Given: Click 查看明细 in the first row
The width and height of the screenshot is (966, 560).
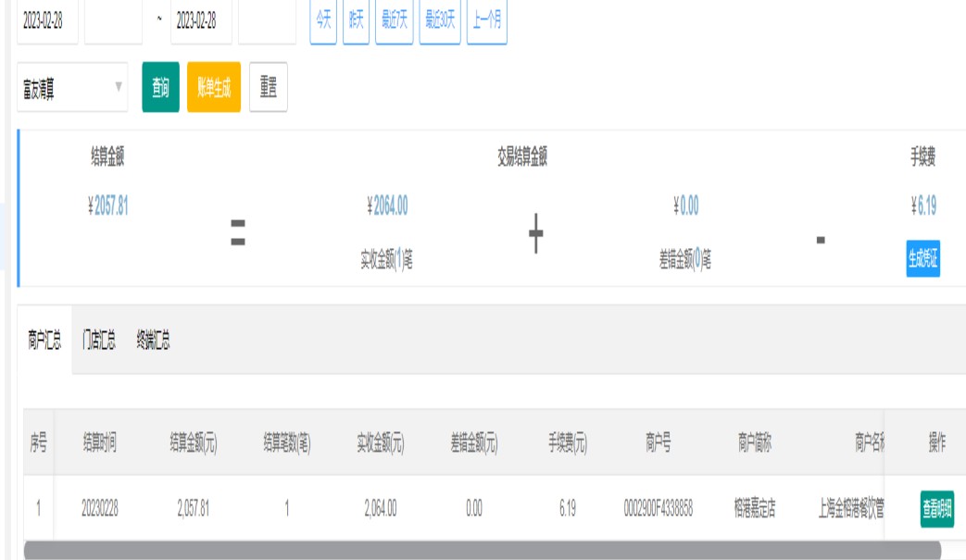Looking at the screenshot, I should tap(936, 508).
